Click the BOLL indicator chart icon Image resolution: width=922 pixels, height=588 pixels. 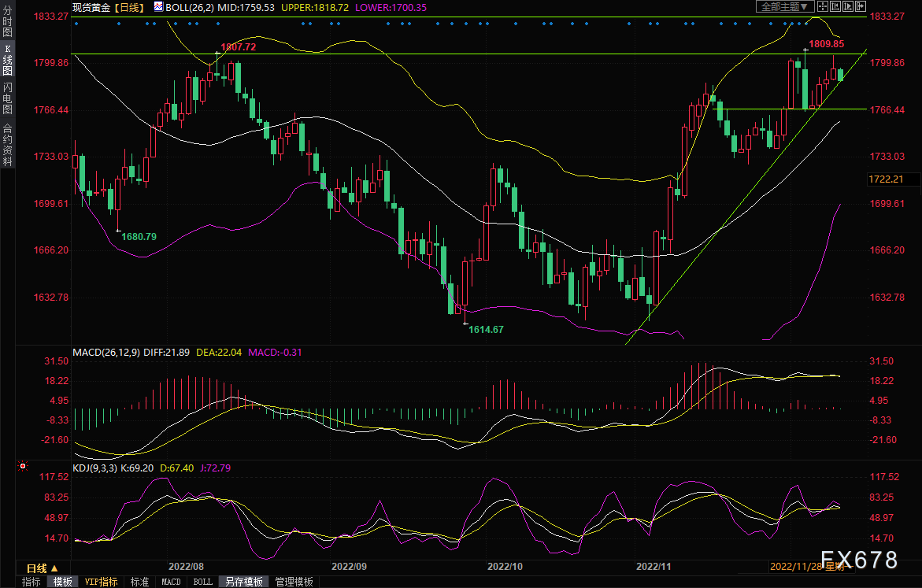(159, 7)
